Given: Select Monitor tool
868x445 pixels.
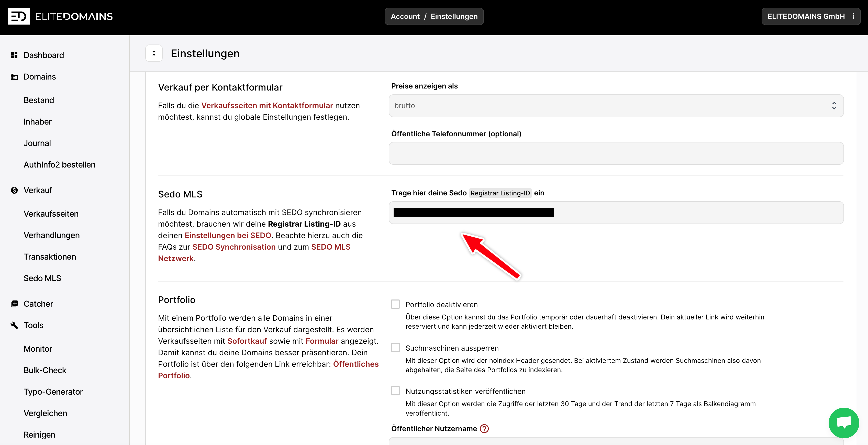Looking at the screenshot, I should pos(38,349).
